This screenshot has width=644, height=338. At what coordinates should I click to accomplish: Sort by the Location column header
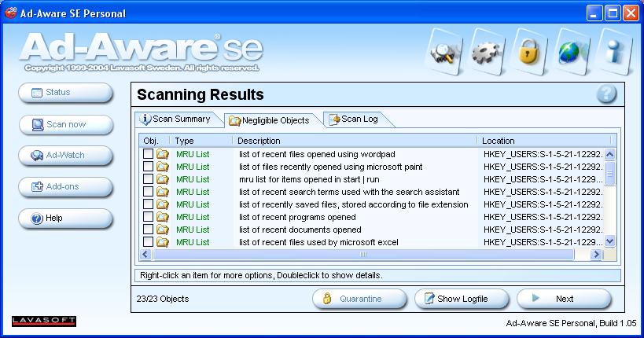(x=544, y=141)
